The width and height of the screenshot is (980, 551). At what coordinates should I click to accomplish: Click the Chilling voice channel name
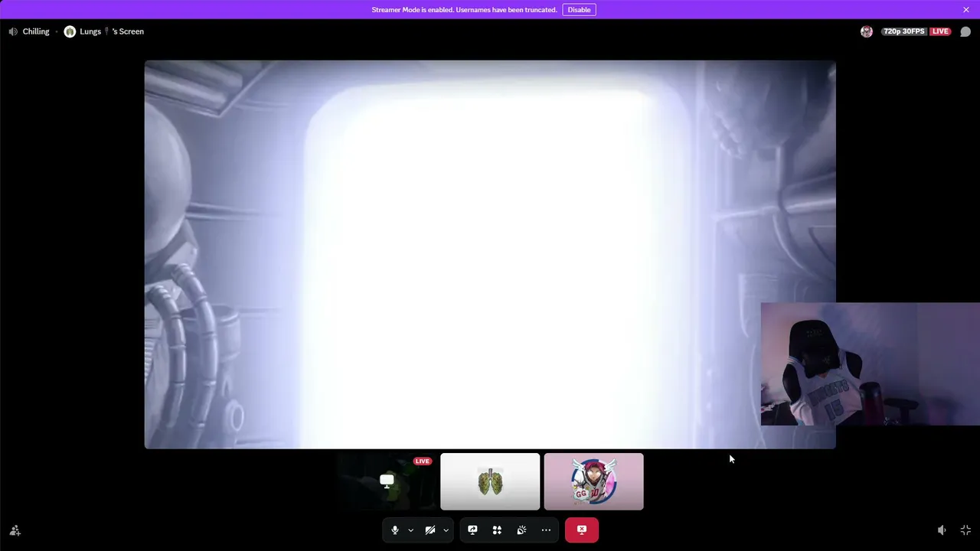(x=36, y=31)
